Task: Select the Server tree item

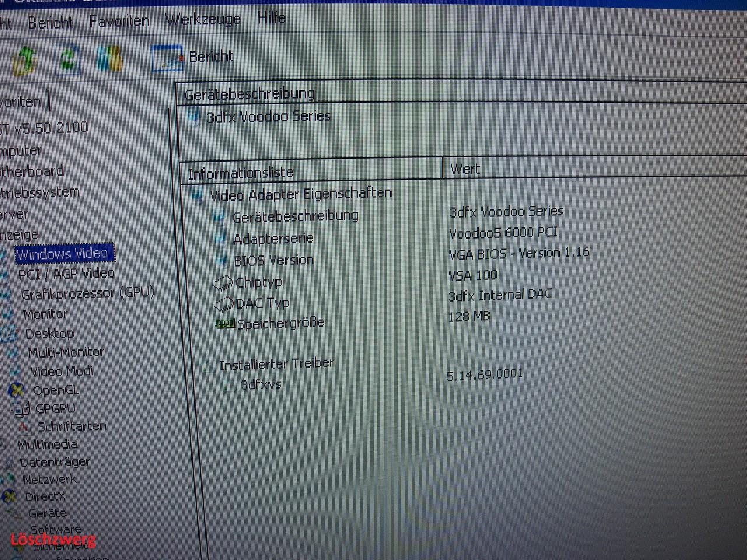Action: coord(14,214)
